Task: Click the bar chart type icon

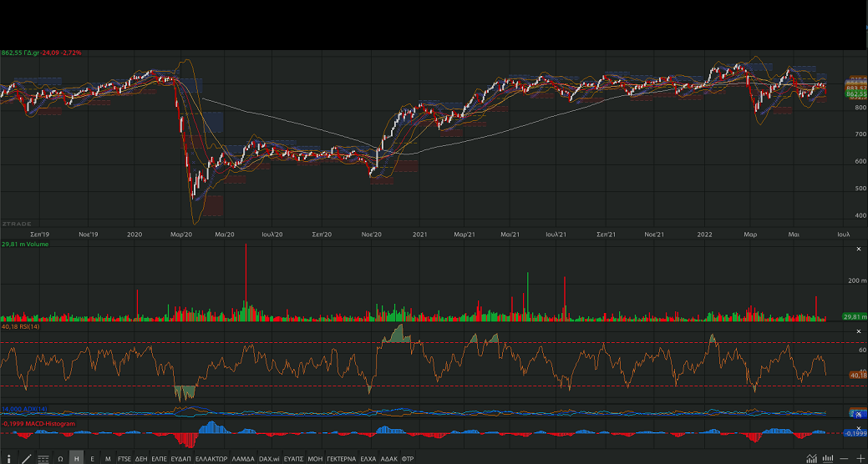Action: coord(827,458)
